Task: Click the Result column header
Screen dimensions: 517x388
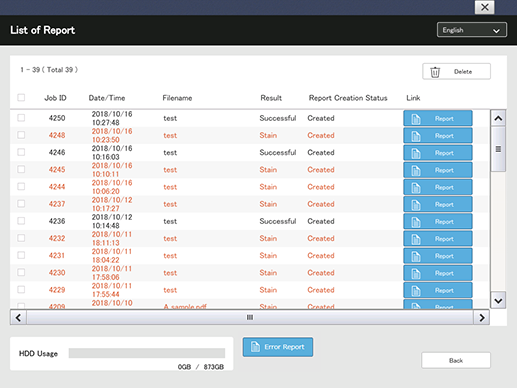Action: coord(271,98)
